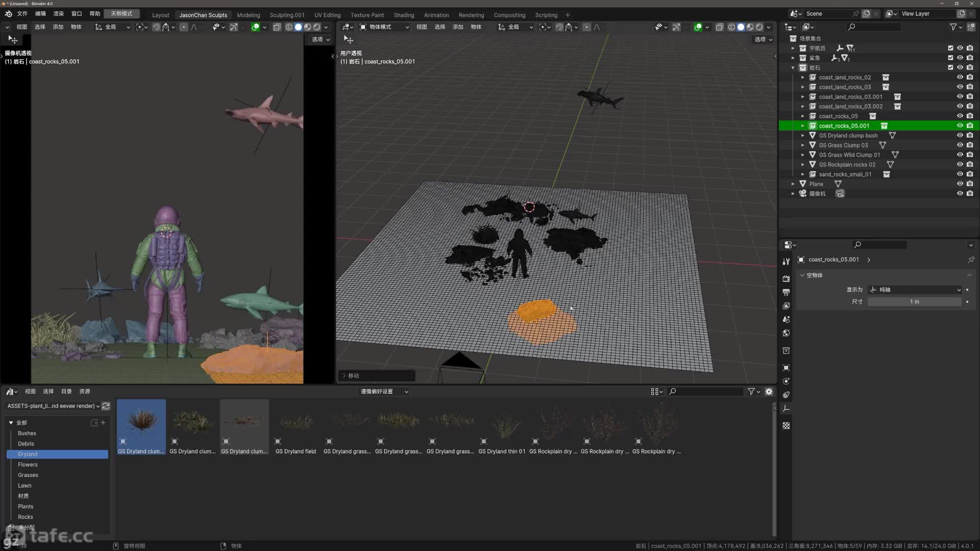Open the View Layer properties icon
The height and width of the screenshot is (551, 980).
(786, 306)
